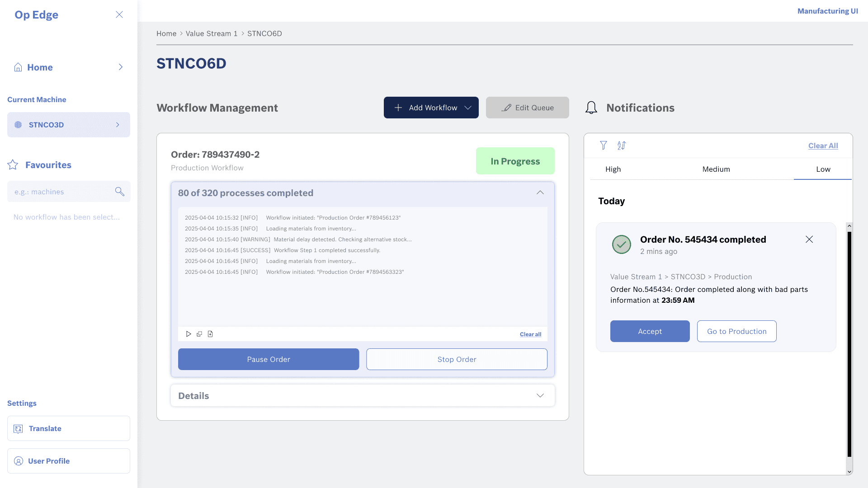Switch to the Medium priority tab
The width and height of the screenshot is (868, 488).
tap(716, 169)
